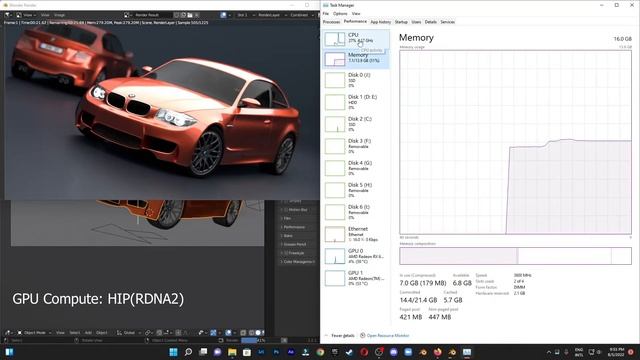Image resolution: width=640 pixels, height=360 pixels.
Task: Expand Freestyle panel in Blender properties
Action: pos(298,253)
